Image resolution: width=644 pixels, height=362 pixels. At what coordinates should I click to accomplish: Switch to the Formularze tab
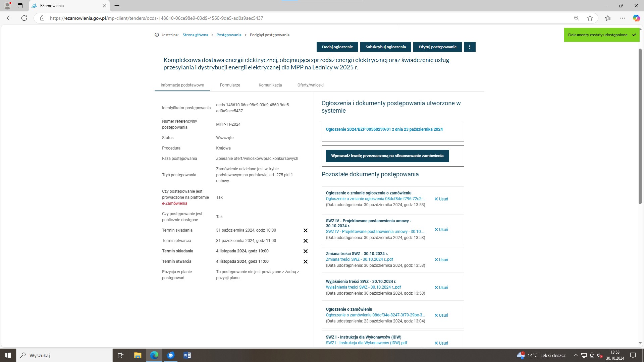(230, 85)
